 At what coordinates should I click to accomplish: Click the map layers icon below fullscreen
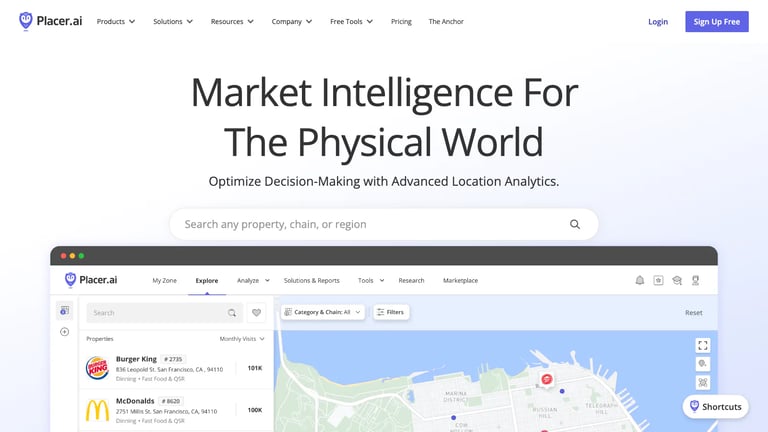[703, 364]
